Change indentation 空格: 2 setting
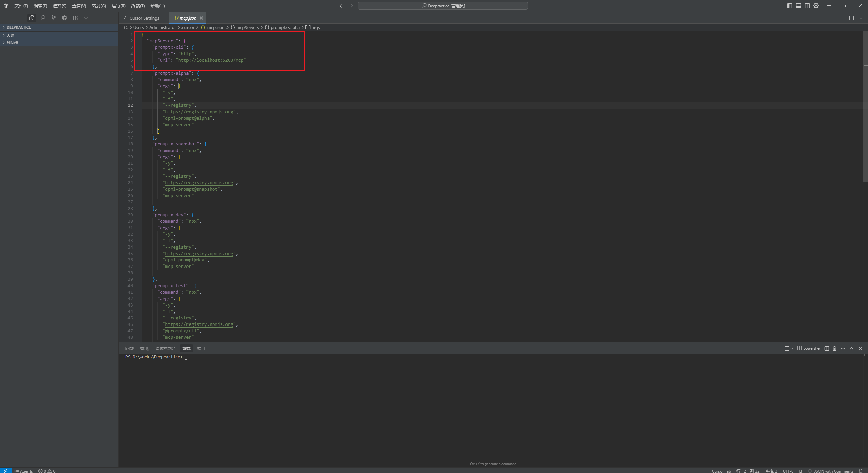 click(771, 471)
